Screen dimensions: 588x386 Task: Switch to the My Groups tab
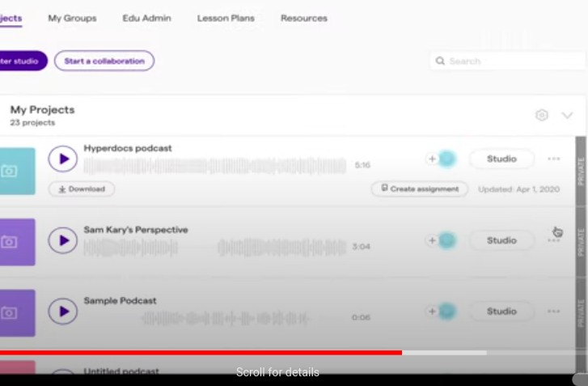72,18
